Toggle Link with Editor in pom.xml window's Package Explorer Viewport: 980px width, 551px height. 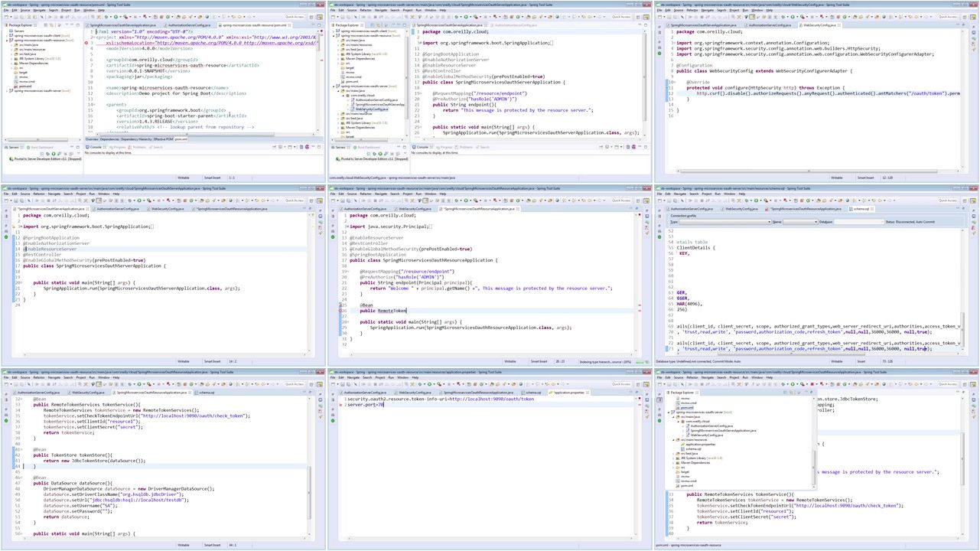(x=51, y=25)
